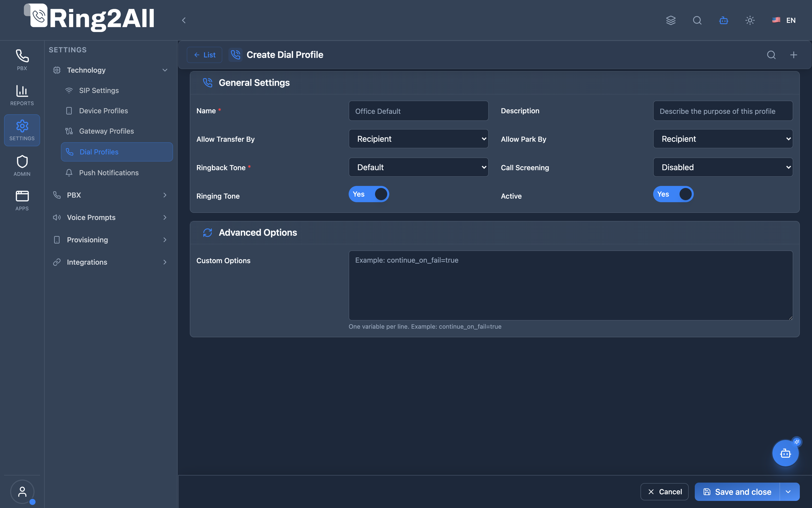Click the Name input field
The image size is (812, 508).
(418, 111)
